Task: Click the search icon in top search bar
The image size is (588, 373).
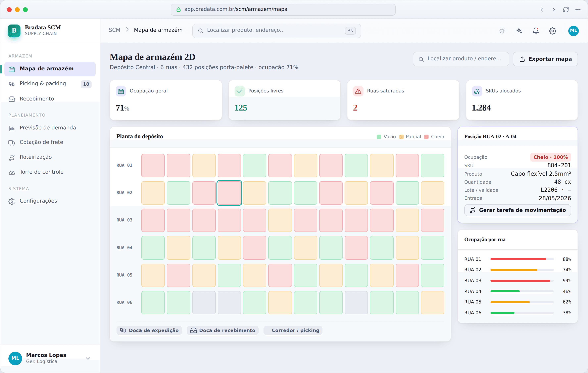Action: 200,31
